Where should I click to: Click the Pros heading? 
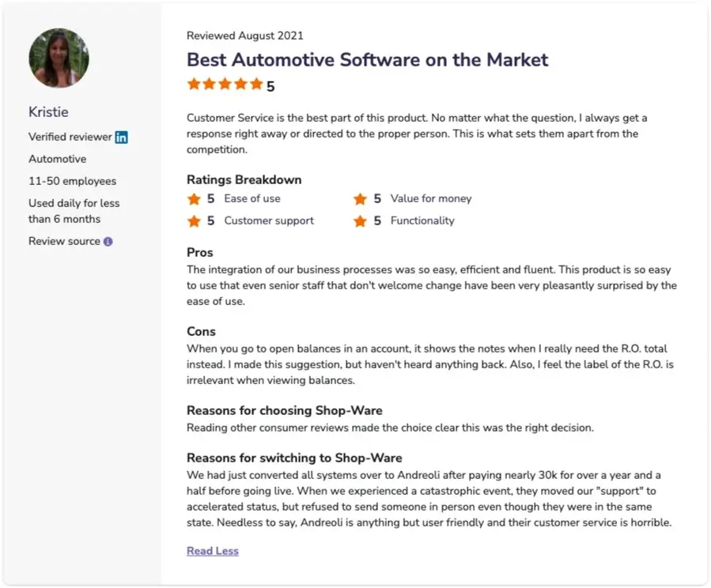tap(200, 253)
